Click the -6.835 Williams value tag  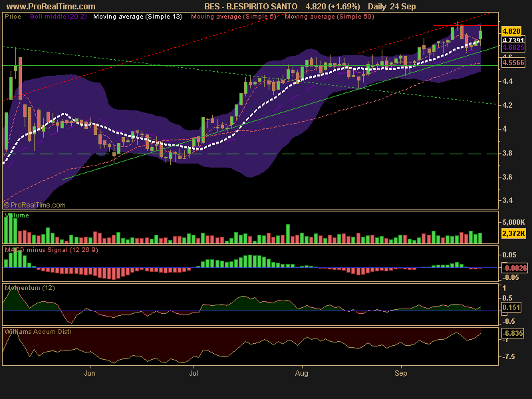pos(513,333)
